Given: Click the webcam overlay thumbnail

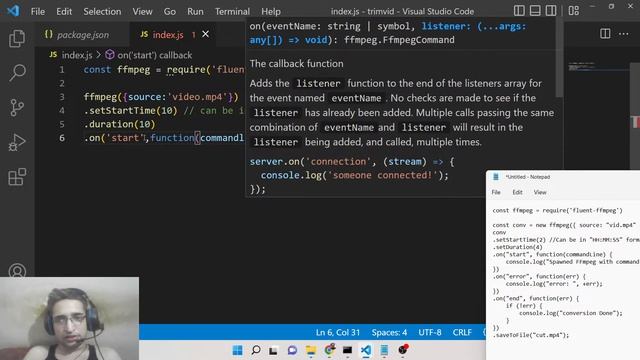Looking at the screenshot, I should (x=69, y=318).
